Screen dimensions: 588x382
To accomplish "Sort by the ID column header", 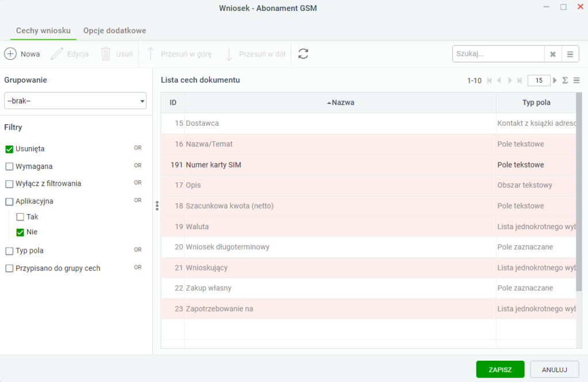I will (173, 102).
